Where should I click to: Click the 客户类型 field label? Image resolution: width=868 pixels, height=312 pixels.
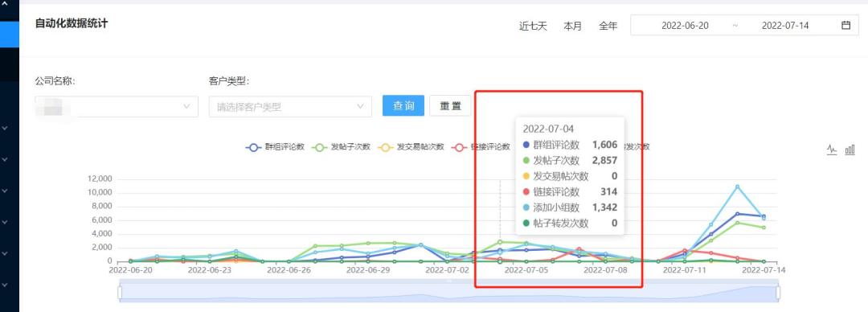click(x=229, y=81)
